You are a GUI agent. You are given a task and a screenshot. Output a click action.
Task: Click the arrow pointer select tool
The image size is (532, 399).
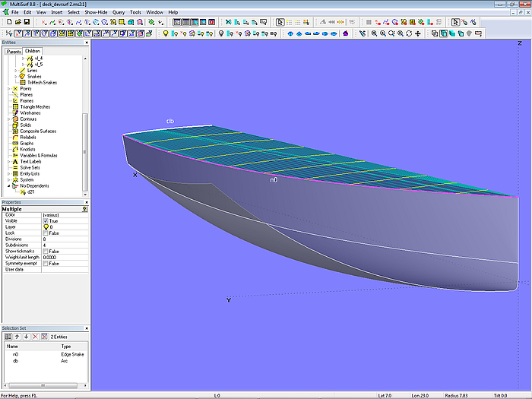point(280,23)
